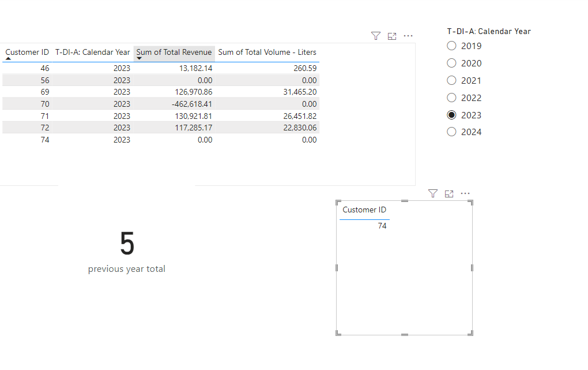
Task: Click the 'previous year total' card label
Action: pos(127,269)
